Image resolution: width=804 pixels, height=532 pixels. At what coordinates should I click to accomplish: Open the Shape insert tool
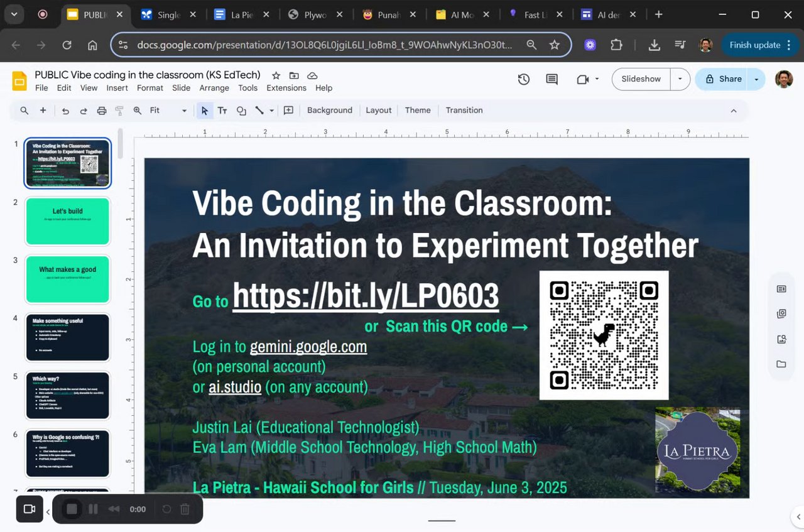tap(241, 111)
